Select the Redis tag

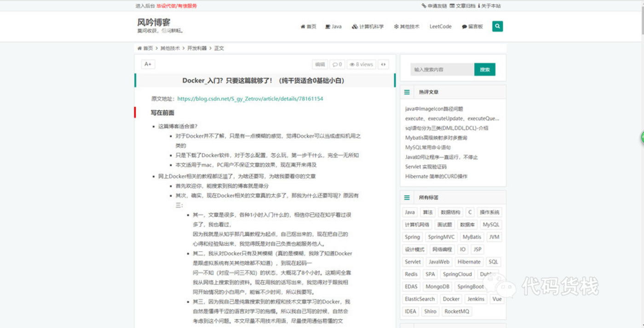point(411,274)
